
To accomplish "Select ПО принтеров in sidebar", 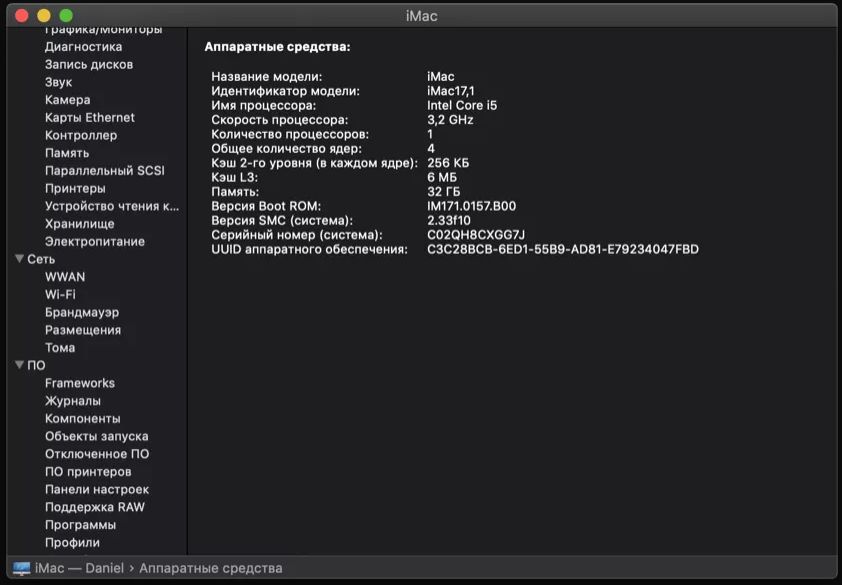I will [x=88, y=472].
